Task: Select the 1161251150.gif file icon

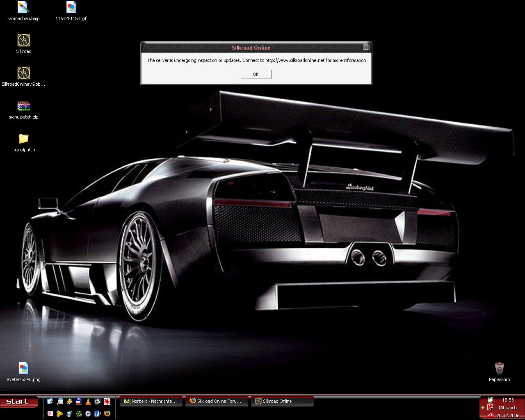Action: [71, 7]
